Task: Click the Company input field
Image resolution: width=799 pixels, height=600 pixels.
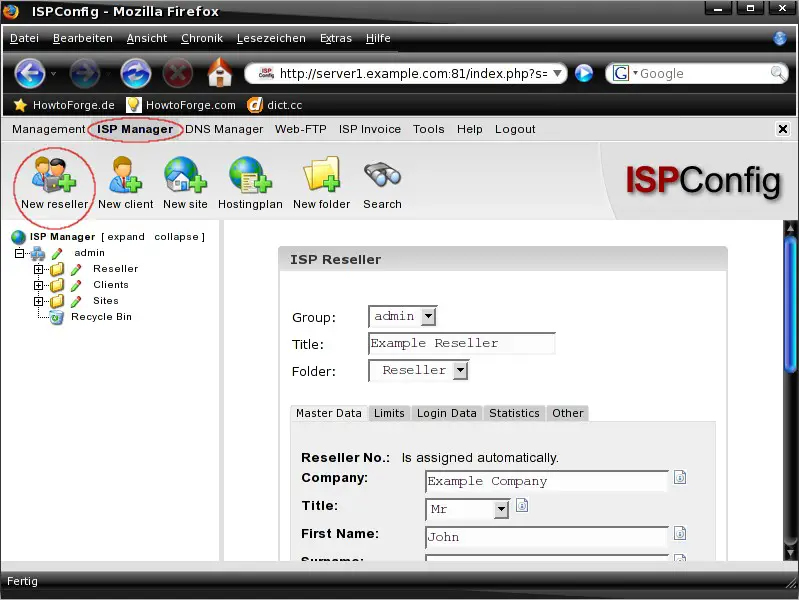Action: (547, 481)
